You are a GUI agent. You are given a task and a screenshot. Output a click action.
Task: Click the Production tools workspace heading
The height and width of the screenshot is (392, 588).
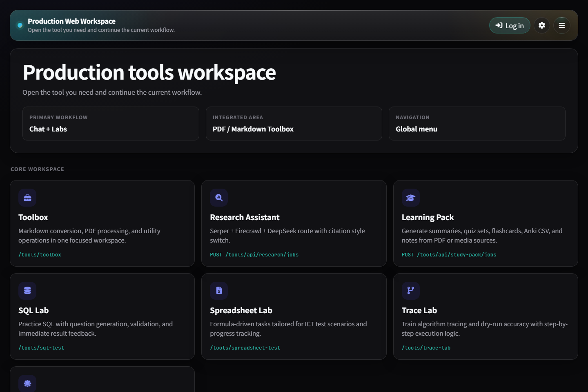point(149,72)
